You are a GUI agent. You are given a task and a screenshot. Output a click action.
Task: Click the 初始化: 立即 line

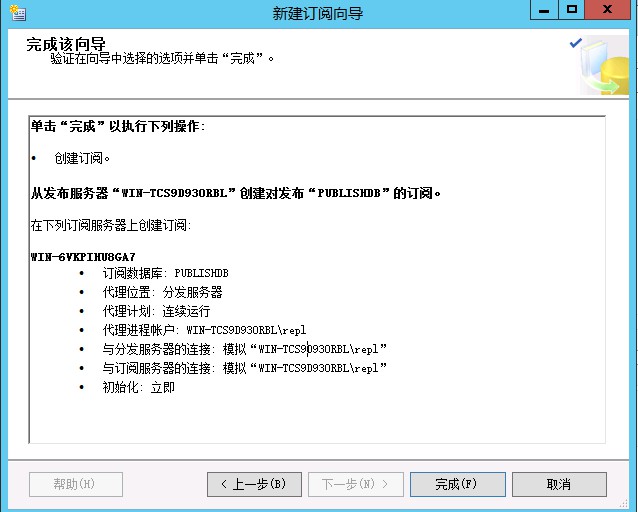(x=138, y=387)
